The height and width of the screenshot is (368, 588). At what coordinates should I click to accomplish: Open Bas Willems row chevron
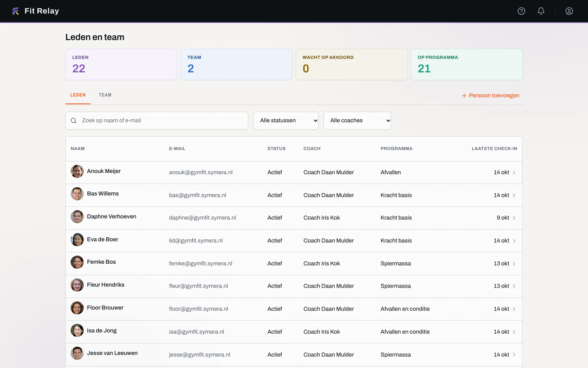pos(514,195)
